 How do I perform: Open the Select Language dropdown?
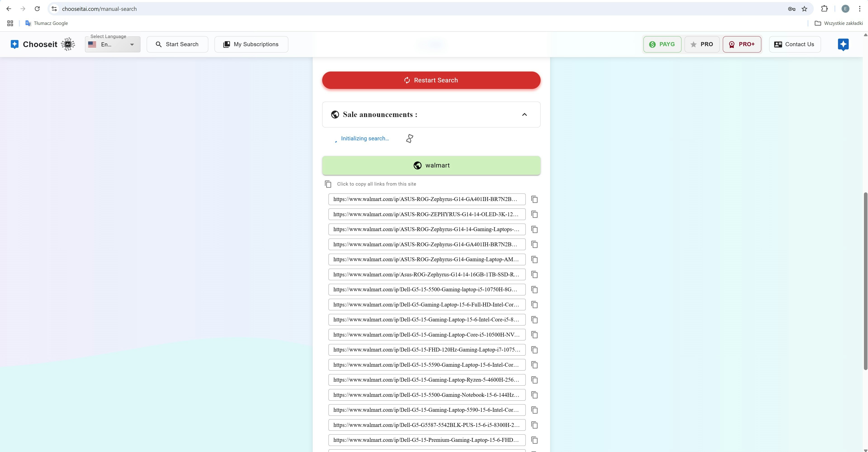click(113, 45)
